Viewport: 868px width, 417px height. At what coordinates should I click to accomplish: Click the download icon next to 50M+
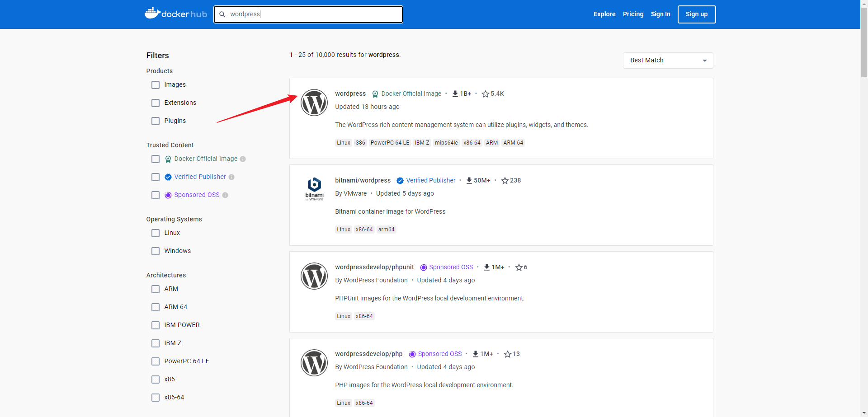pos(469,180)
